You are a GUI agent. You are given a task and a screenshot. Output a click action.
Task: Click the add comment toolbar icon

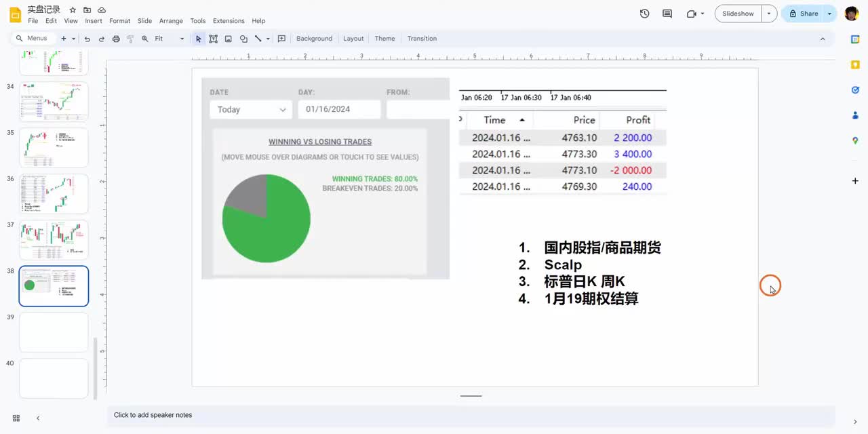tap(281, 39)
